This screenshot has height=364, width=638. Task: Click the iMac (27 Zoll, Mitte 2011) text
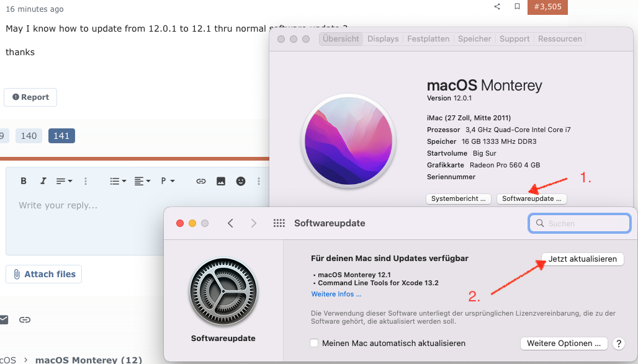point(469,118)
